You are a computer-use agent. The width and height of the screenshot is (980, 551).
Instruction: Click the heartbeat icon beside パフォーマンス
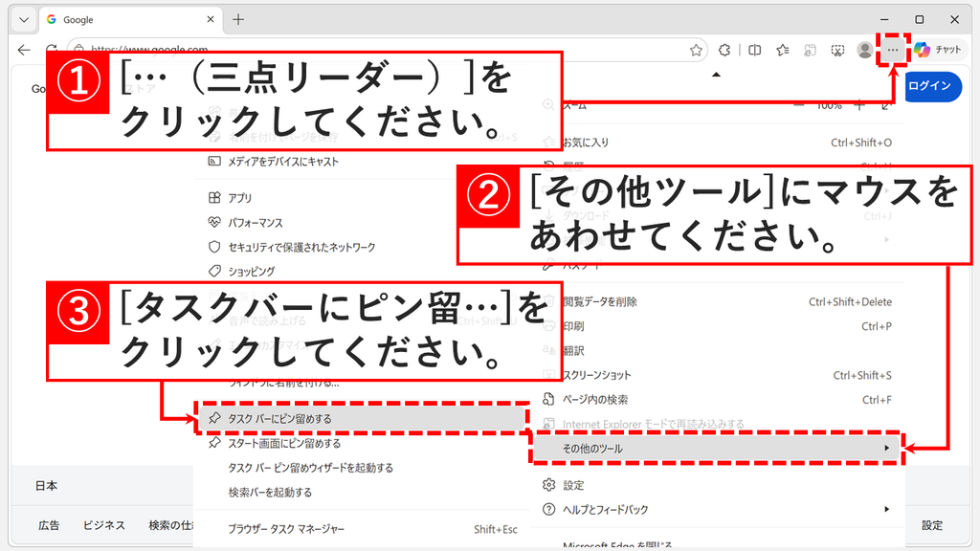point(214,222)
